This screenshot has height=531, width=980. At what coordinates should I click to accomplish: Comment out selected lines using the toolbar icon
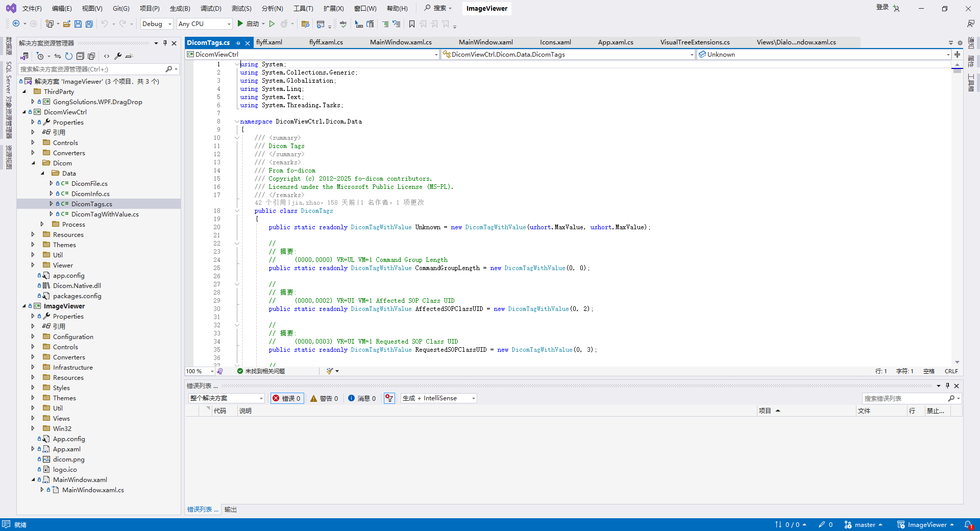(385, 24)
